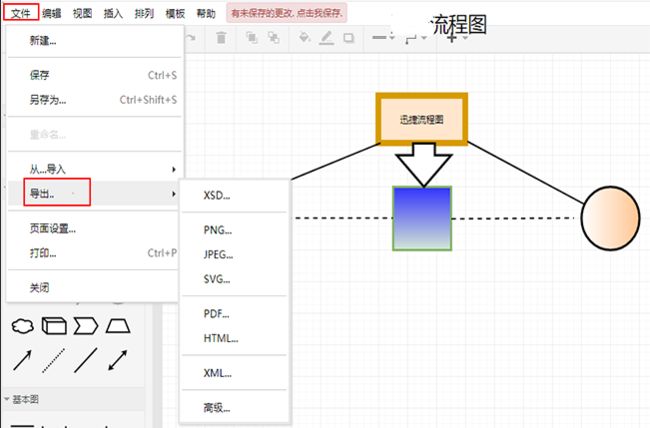The width and height of the screenshot is (650, 428).
Task: Choose 关闭 from the file menu
Action: 95,287
